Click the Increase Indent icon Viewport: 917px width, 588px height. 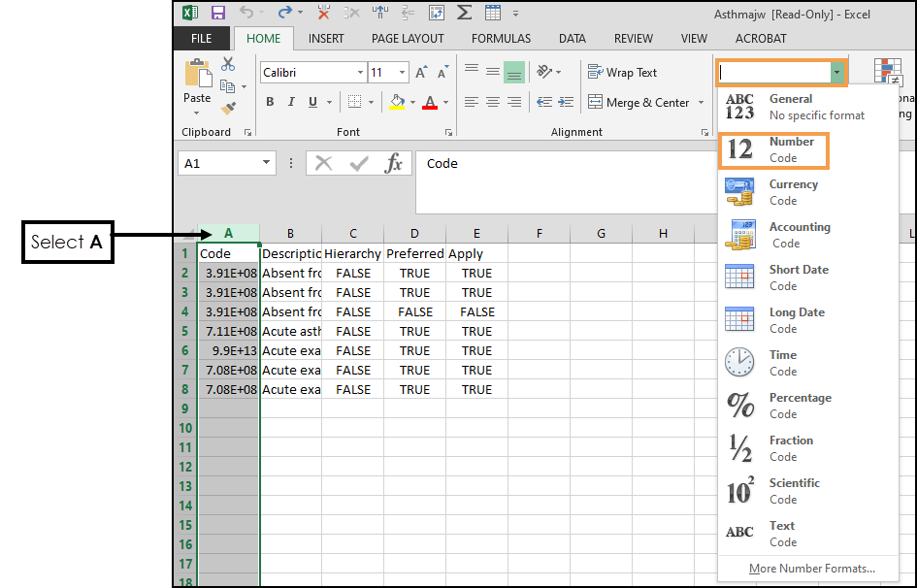[x=565, y=102]
